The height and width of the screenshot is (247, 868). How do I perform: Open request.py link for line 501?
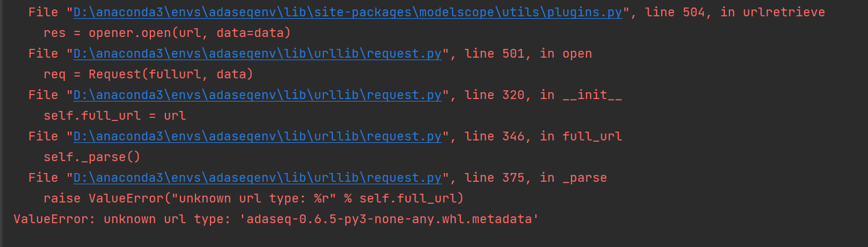[x=258, y=54]
